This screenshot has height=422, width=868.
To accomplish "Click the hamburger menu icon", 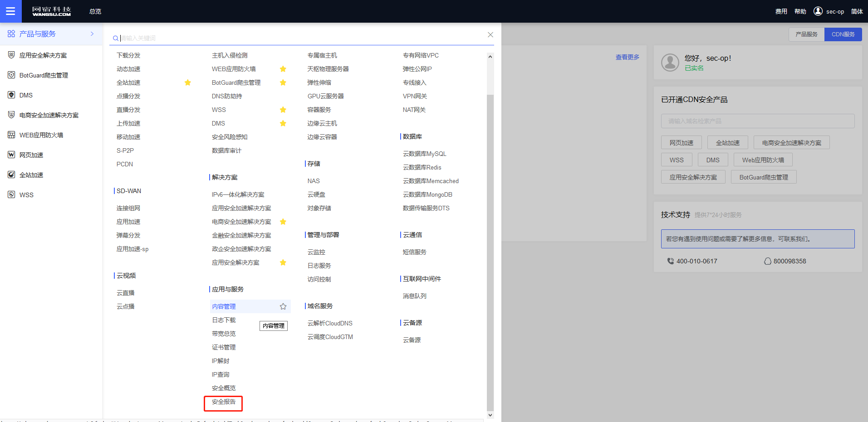I will coord(10,11).
